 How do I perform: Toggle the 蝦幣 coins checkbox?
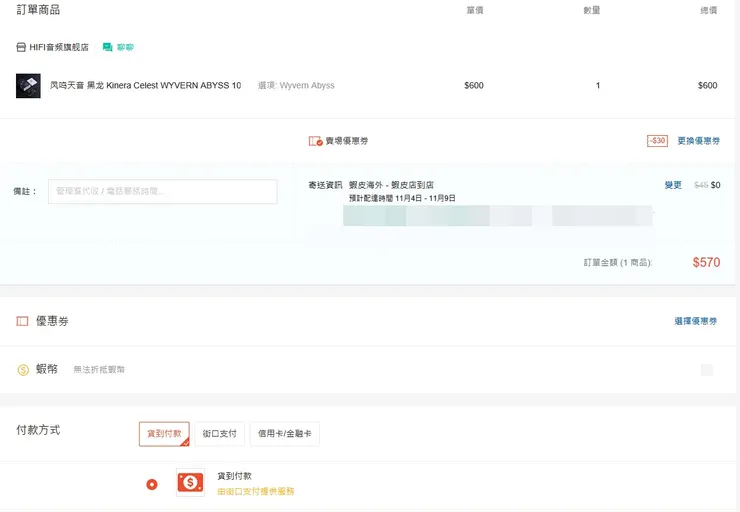707,370
